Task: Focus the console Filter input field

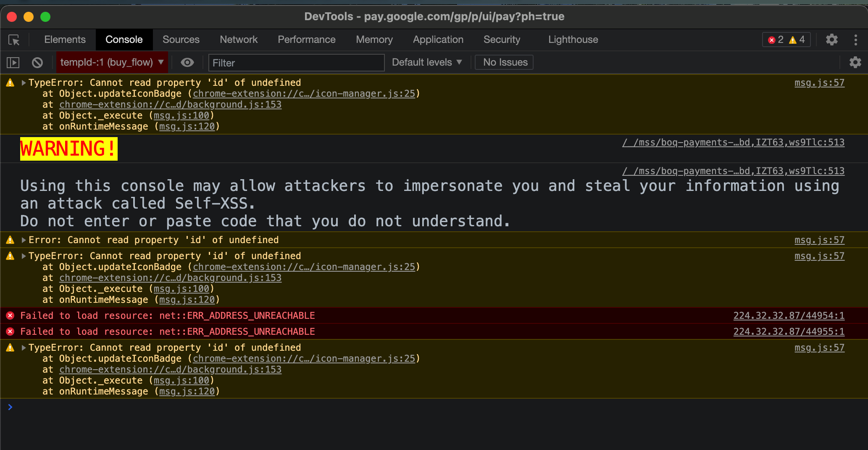Action: (x=296, y=63)
